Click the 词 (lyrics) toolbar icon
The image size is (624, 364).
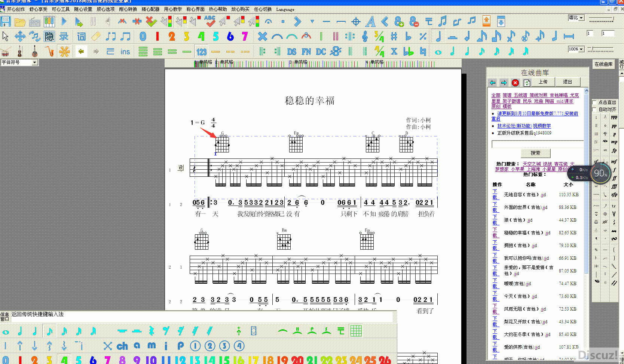pos(81,36)
